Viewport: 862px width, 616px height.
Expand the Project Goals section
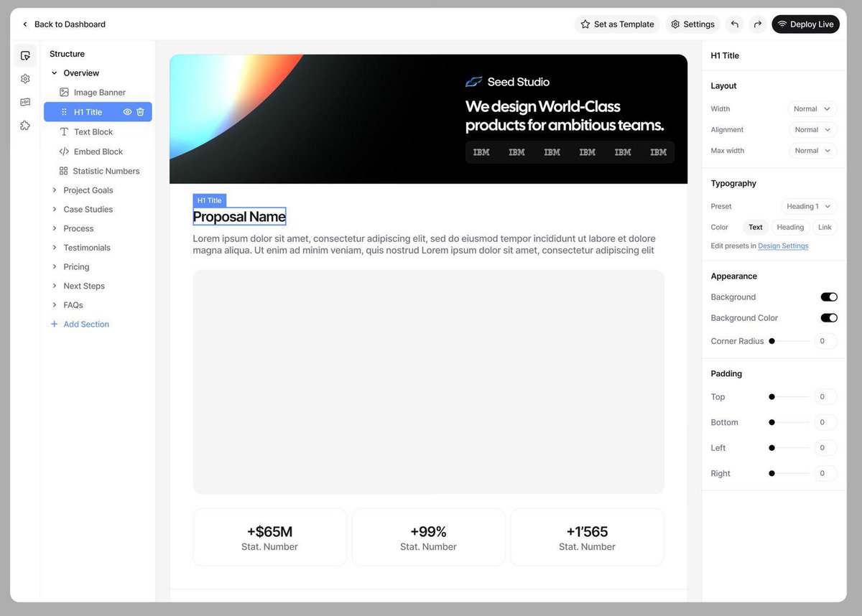point(54,190)
